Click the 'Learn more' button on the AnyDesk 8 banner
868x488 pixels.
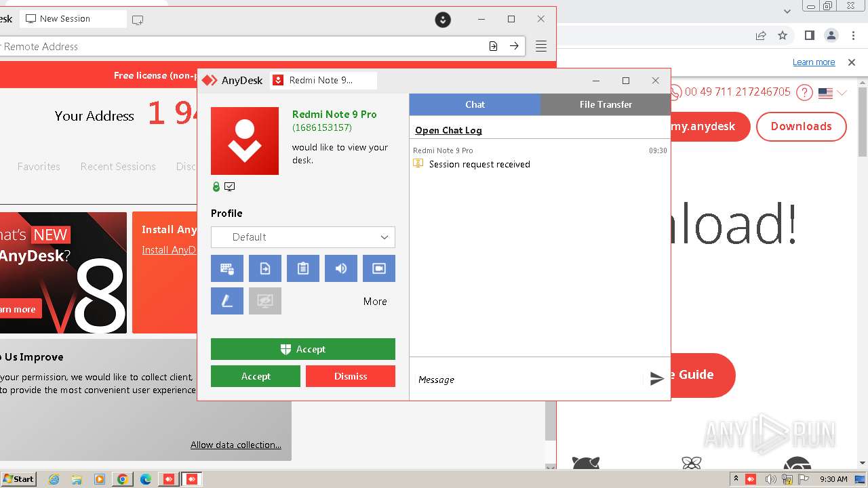20,309
